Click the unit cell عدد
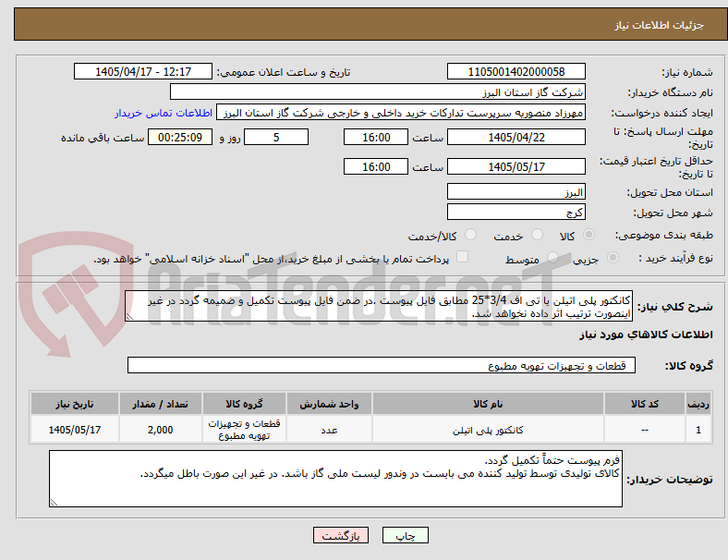The image size is (728, 560). coord(329,430)
